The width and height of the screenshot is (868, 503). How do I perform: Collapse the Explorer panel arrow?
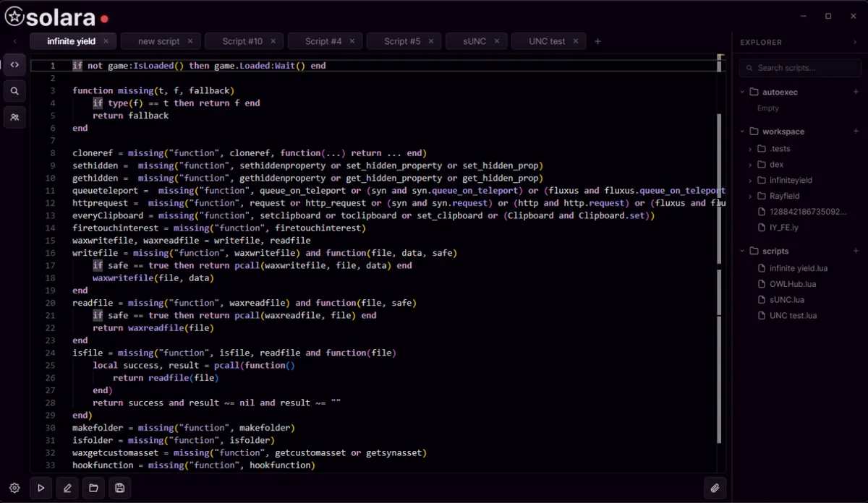(855, 43)
